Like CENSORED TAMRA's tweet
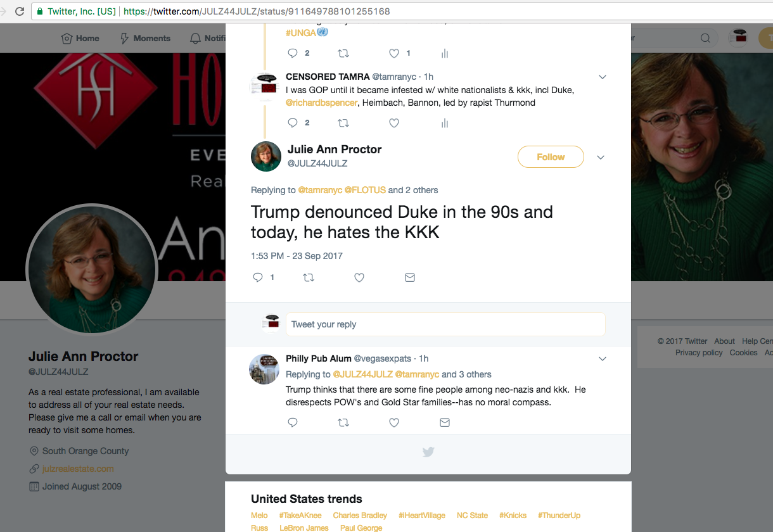The height and width of the screenshot is (532, 773). [394, 123]
